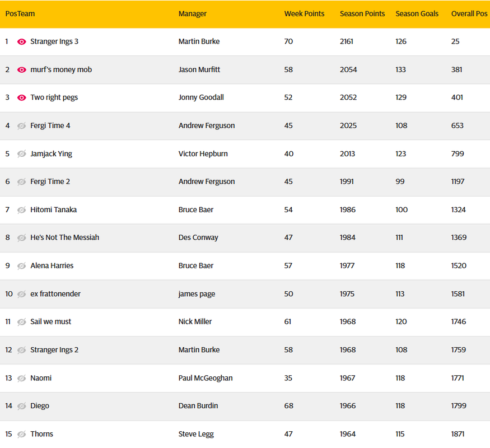Open the Stranger Ings 2 team name
This screenshot has height=448, width=490.
[x=54, y=350]
